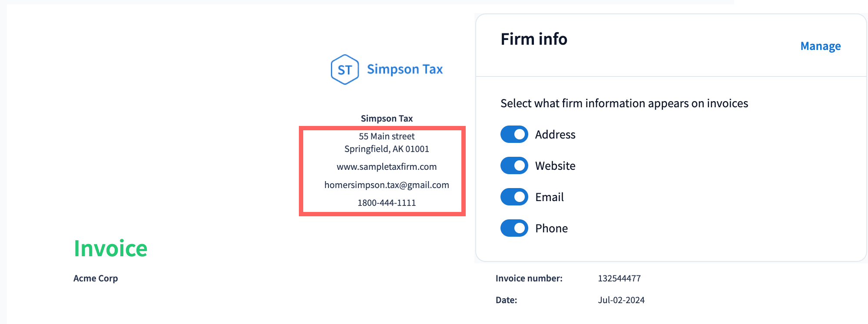Click the Email toggle label
868x324 pixels.
coord(550,197)
